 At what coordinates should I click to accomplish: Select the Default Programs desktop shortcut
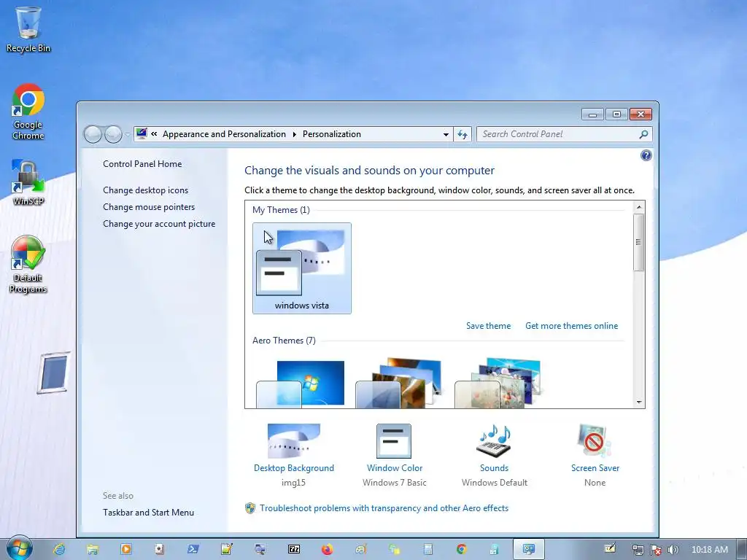pyautogui.click(x=28, y=265)
